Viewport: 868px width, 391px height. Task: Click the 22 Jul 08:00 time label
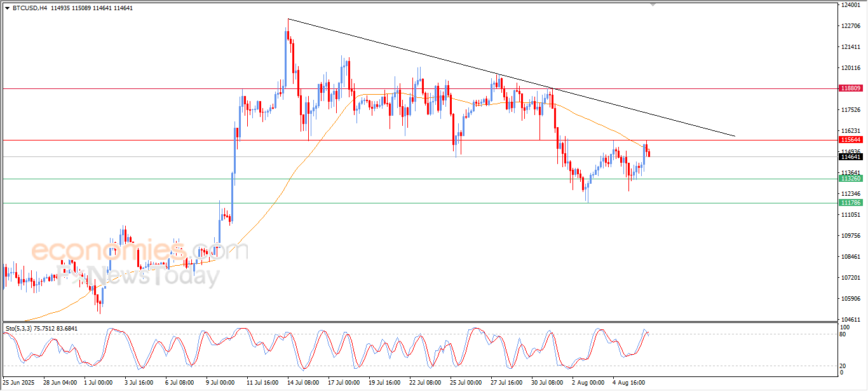point(425,383)
